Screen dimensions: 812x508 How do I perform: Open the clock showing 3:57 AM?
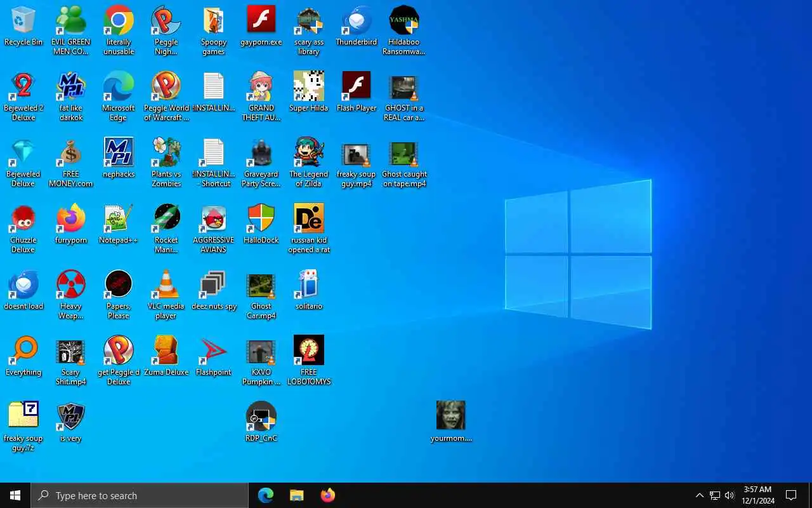758,495
